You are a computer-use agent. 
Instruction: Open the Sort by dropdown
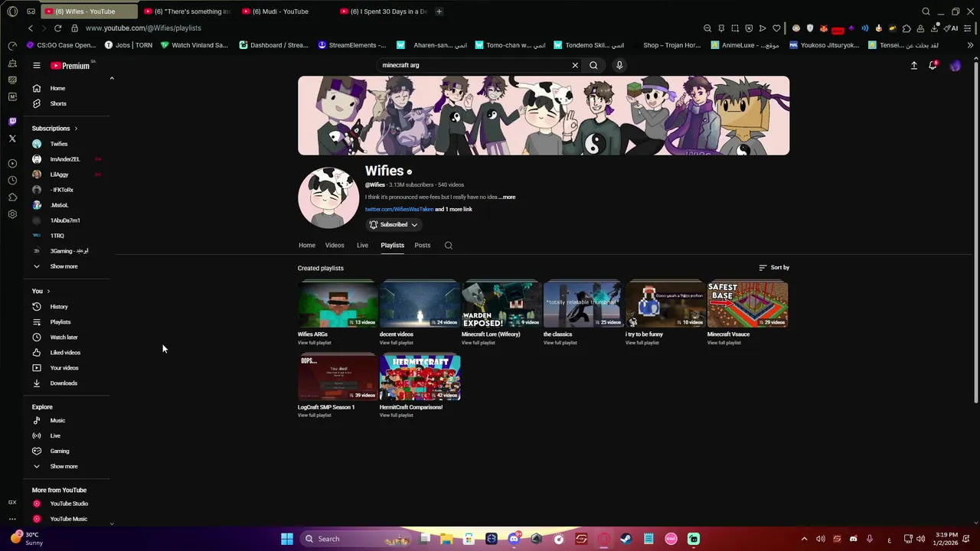pos(774,268)
